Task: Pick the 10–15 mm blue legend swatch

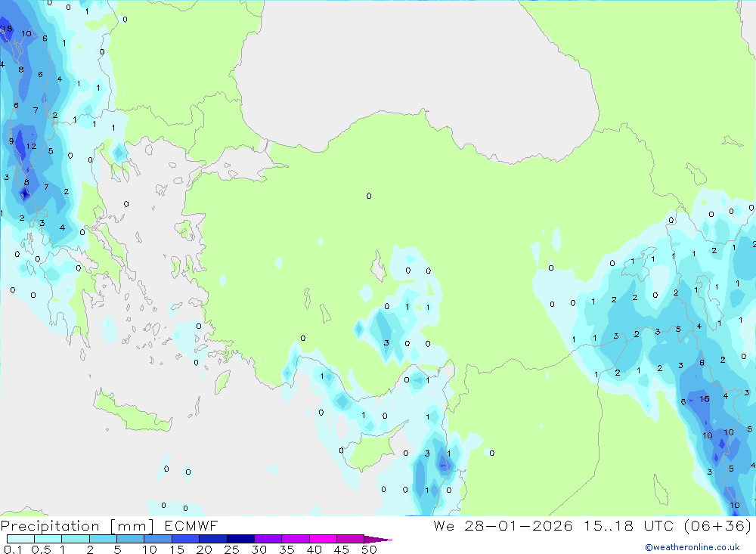Action: click(158, 539)
